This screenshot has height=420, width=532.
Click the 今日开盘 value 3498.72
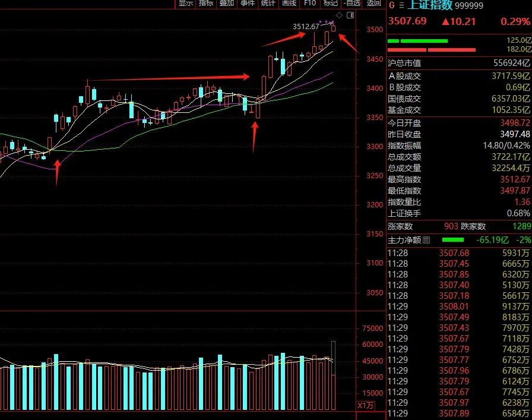(x=515, y=123)
